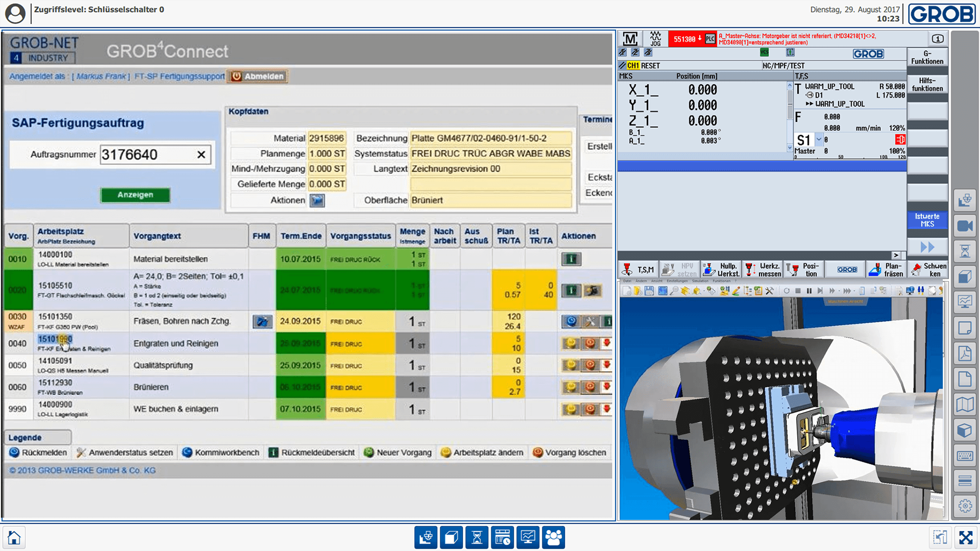Select the Position softkey

tap(804, 269)
